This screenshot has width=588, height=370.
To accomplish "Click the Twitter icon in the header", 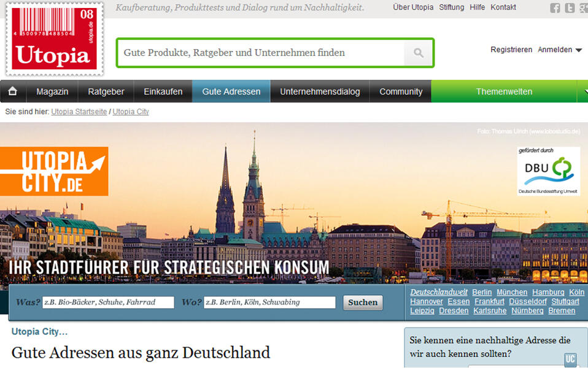I will tap(570, 7).
